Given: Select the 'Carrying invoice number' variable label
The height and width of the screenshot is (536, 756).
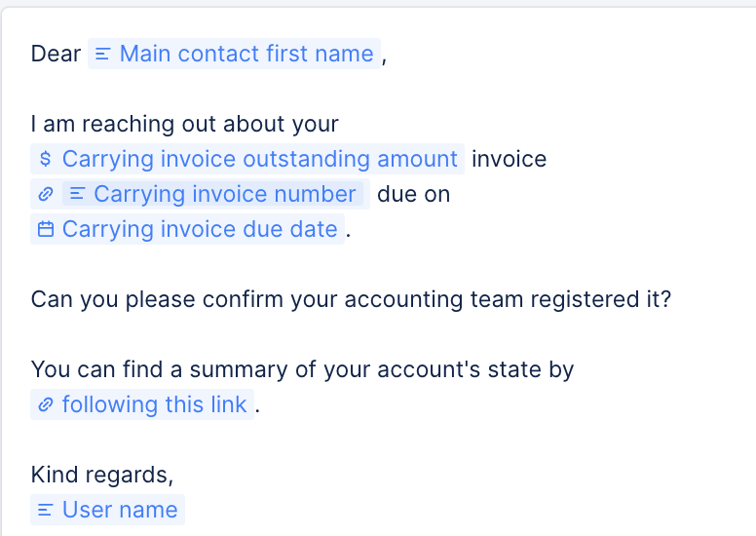Looking at the screenshot, I should coord(225,195).
